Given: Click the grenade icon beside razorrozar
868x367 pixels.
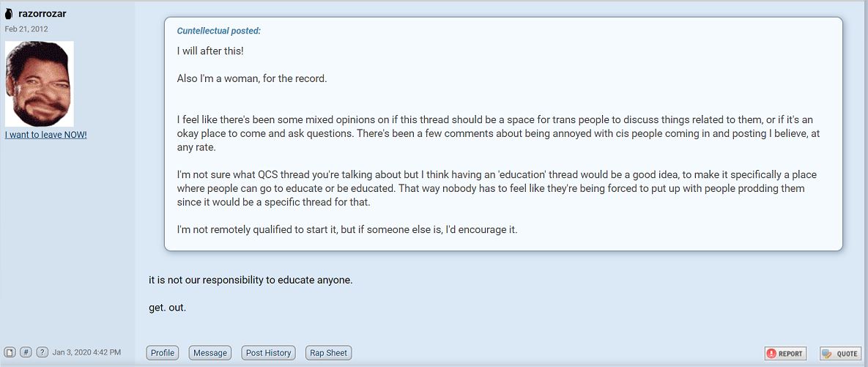Looking at the screenshot, I should pos(9,14).
